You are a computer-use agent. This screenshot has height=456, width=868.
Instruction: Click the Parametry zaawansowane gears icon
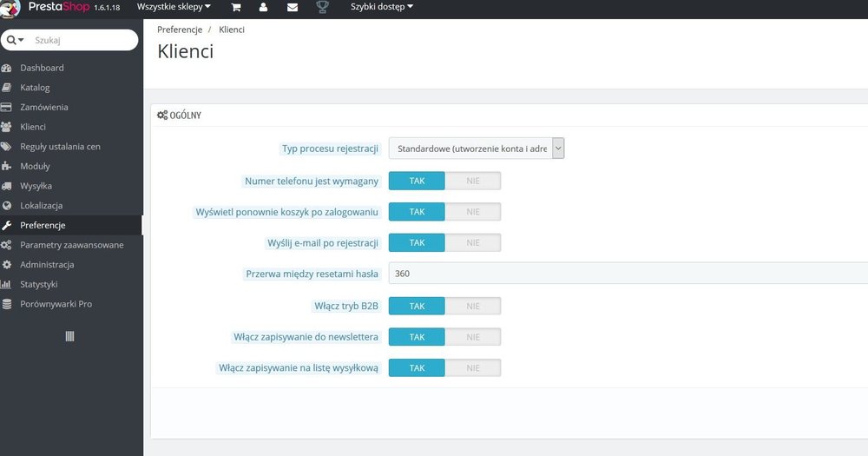click(x=6, y=245)
